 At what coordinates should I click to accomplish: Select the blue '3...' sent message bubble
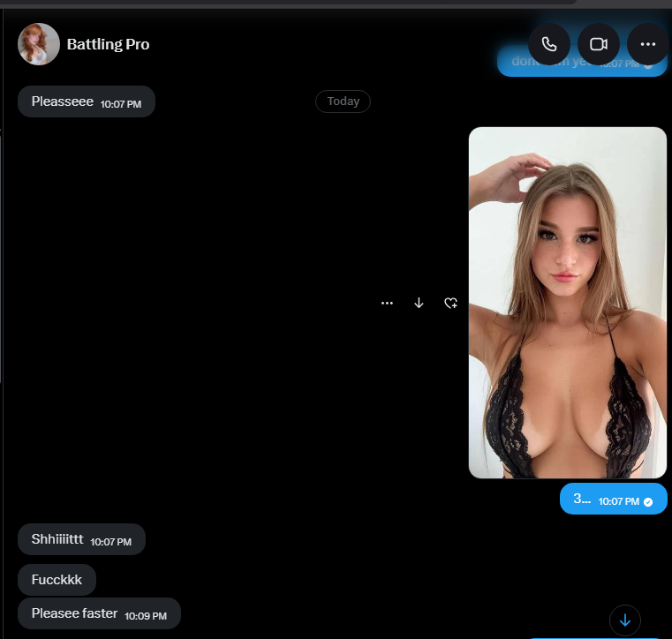(614, 499)
